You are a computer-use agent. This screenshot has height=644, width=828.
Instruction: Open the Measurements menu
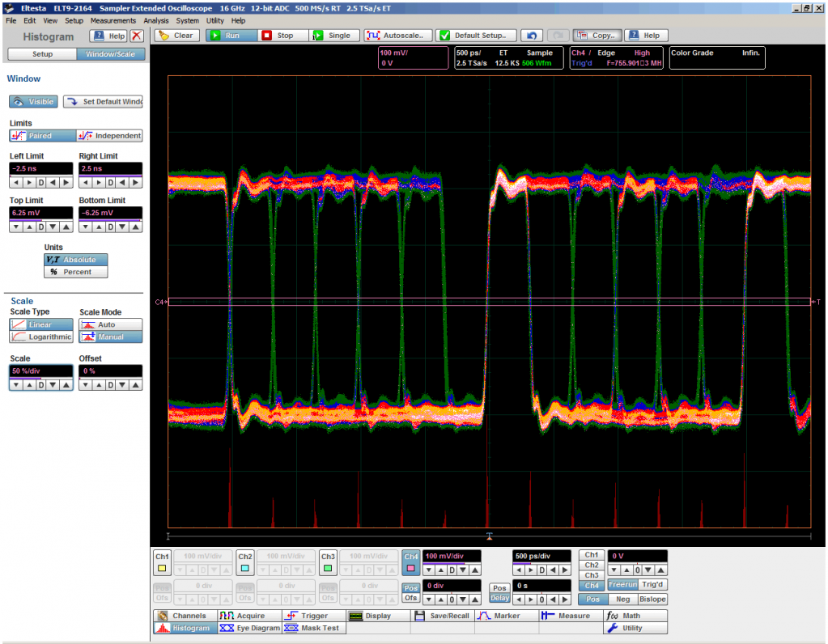(113, 20)
